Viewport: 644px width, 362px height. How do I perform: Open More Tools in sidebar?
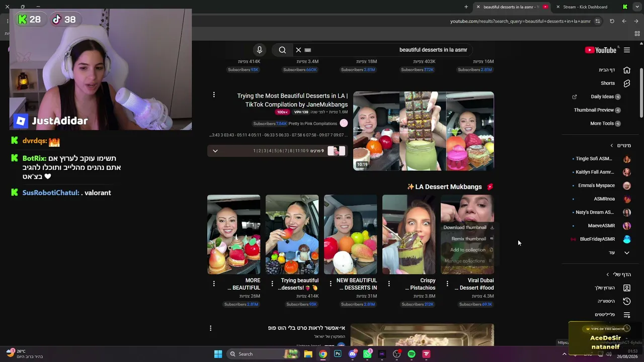(x=605, y=123)
